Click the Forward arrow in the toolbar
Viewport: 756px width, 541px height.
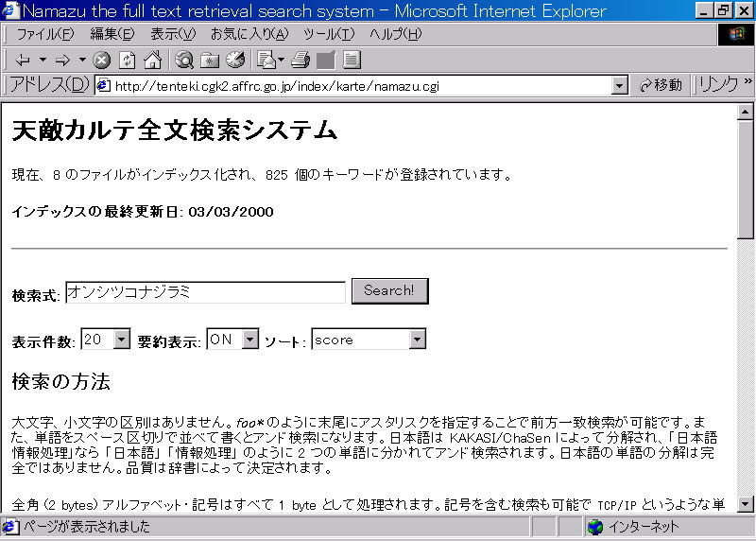tap(63, 61)
